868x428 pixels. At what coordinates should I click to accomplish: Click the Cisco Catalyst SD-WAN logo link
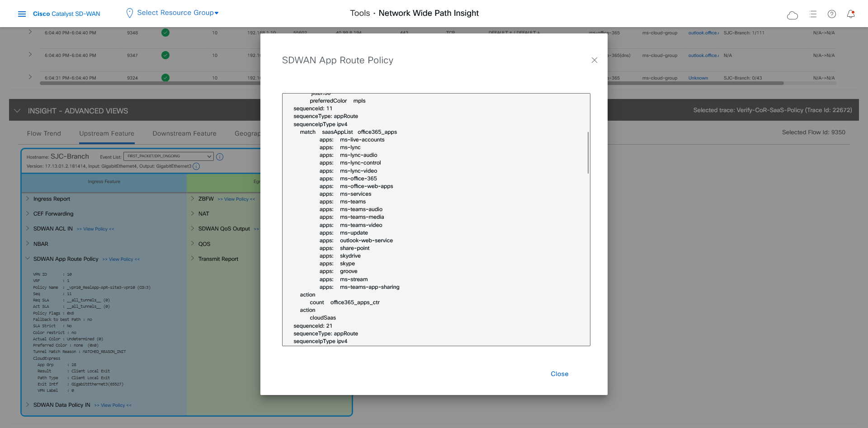point(66,14)
